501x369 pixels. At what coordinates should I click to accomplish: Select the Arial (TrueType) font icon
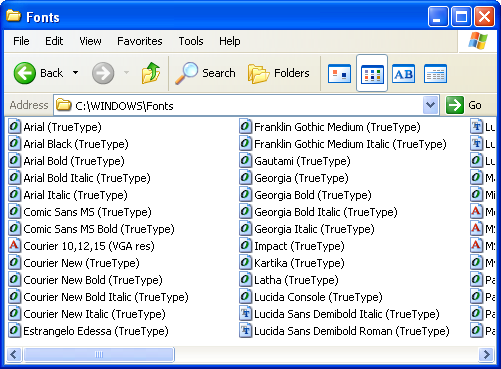tap(14, 127)
